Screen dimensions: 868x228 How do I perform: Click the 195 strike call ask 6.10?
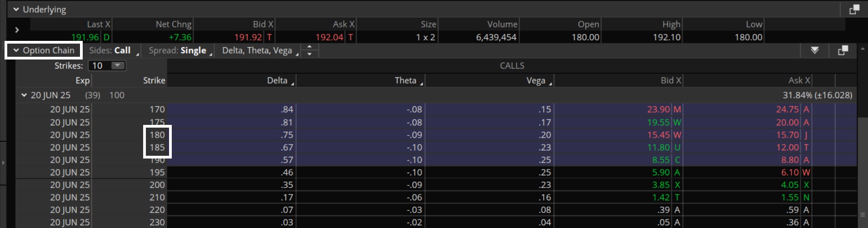790,172
